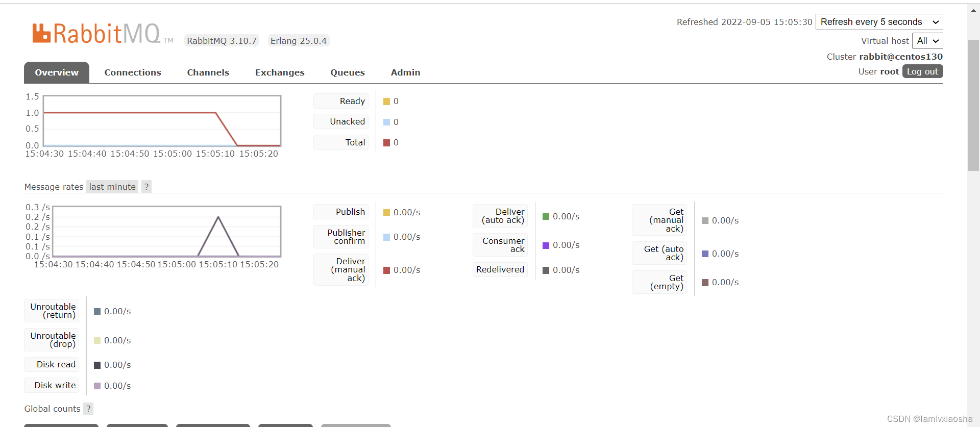Click the Publisher confirm label
This screenshot has width=980, height=427.
pos(341,237)
